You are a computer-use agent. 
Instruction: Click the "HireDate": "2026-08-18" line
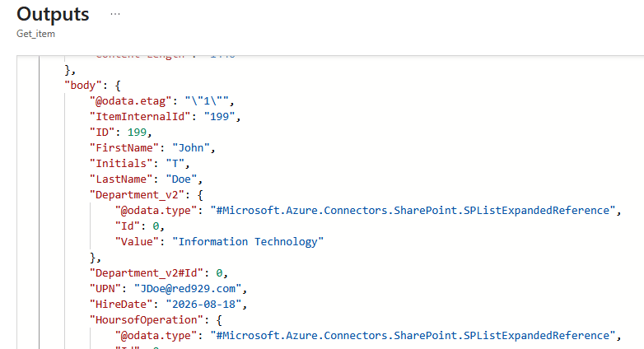click(x=168, y=304)
